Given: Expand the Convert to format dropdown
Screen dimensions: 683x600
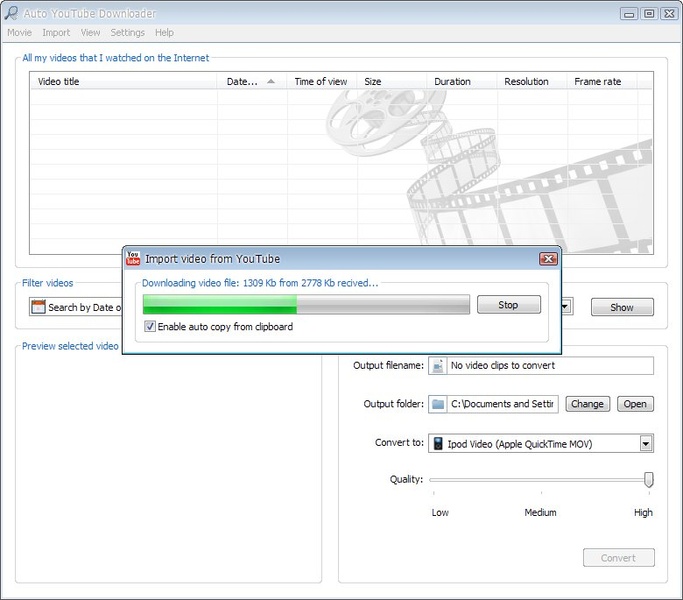Looking at the screenshot, I should pos(646,443).
